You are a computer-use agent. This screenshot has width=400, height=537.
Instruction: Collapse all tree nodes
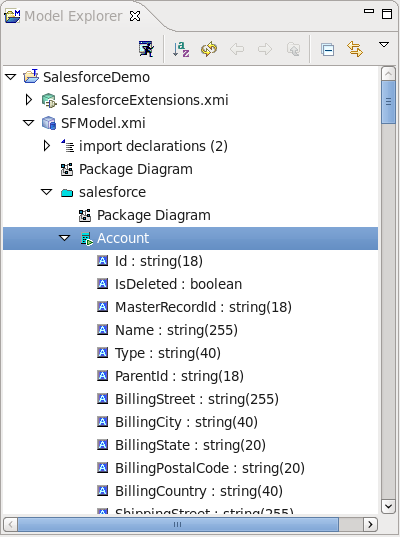327,50
